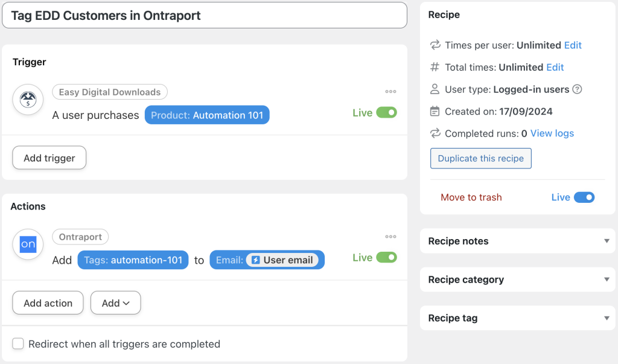Check Redirect when all triggers are completed

pyautogui.click(x=18, y=343)
